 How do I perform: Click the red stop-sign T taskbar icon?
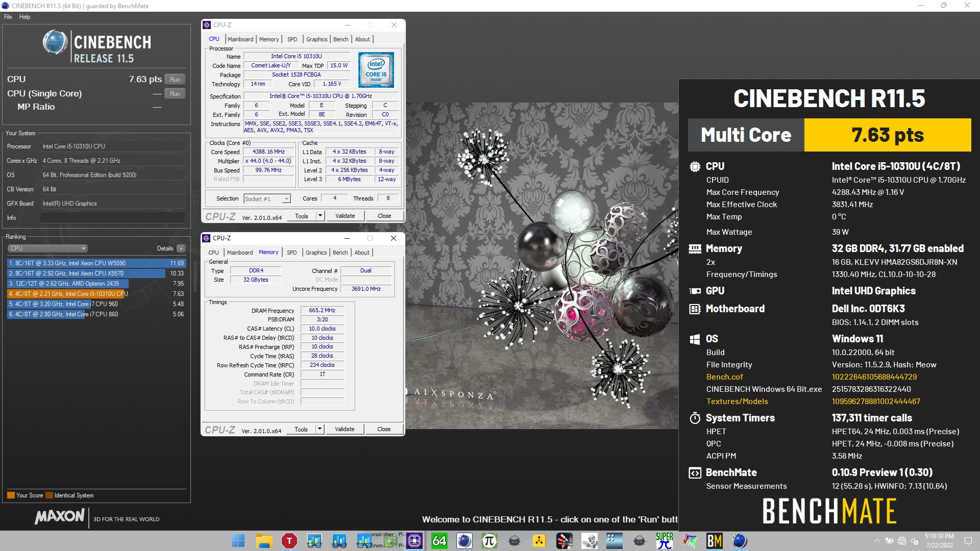tap(289, 541)
